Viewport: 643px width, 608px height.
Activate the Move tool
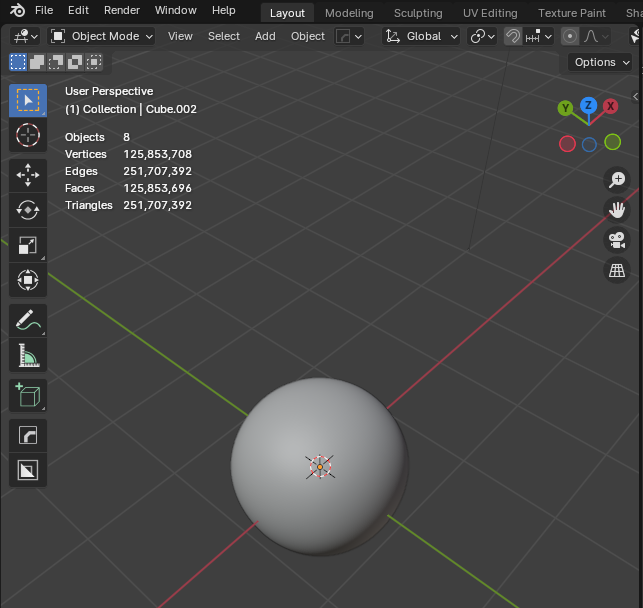click(28, 175)
